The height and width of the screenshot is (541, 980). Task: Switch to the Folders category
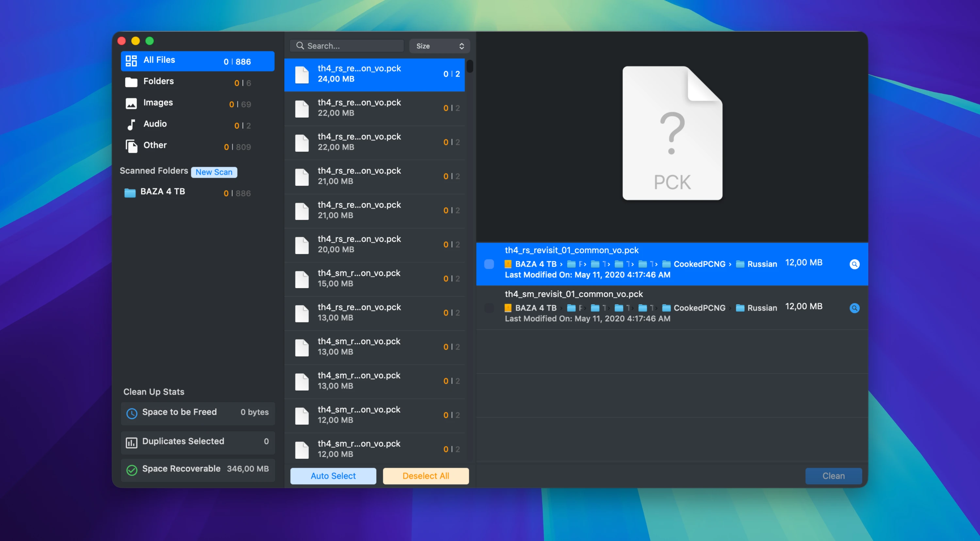(158, 81)
